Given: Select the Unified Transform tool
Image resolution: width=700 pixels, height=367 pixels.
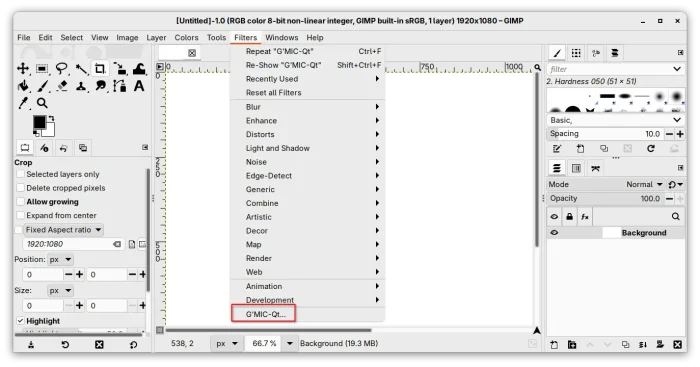Looking at the screenshot, I should point(120,68).
